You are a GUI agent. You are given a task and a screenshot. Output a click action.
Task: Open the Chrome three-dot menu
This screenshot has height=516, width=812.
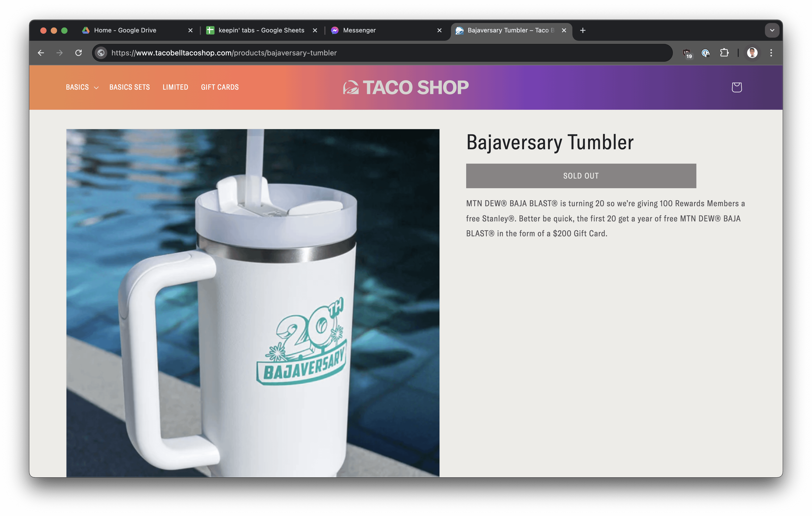coord(771,53)
